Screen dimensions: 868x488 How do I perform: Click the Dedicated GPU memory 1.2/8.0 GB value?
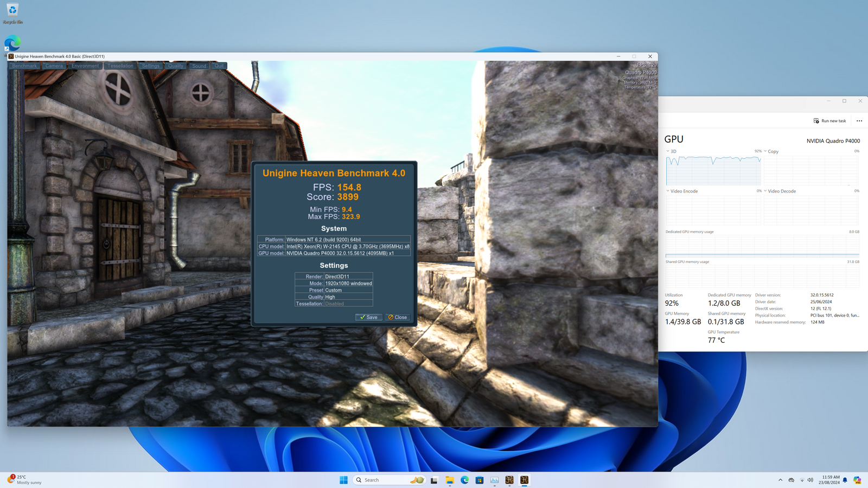(x=724, y=303)
